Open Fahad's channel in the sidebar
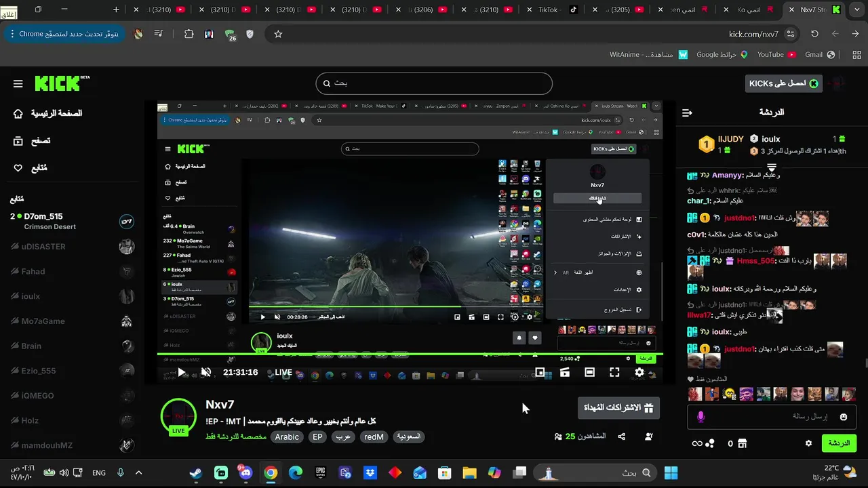This screenshot has height=488, width=868. tap(72, 271)
